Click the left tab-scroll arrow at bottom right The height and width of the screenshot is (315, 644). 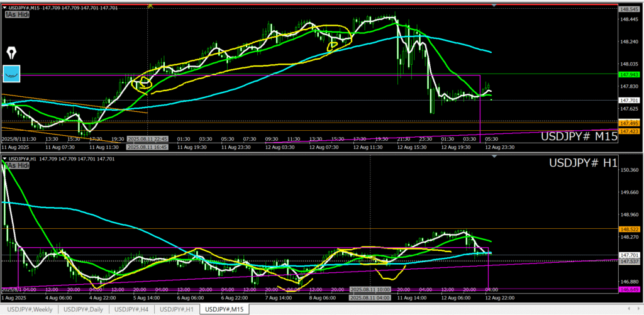[x=629, y=309]
